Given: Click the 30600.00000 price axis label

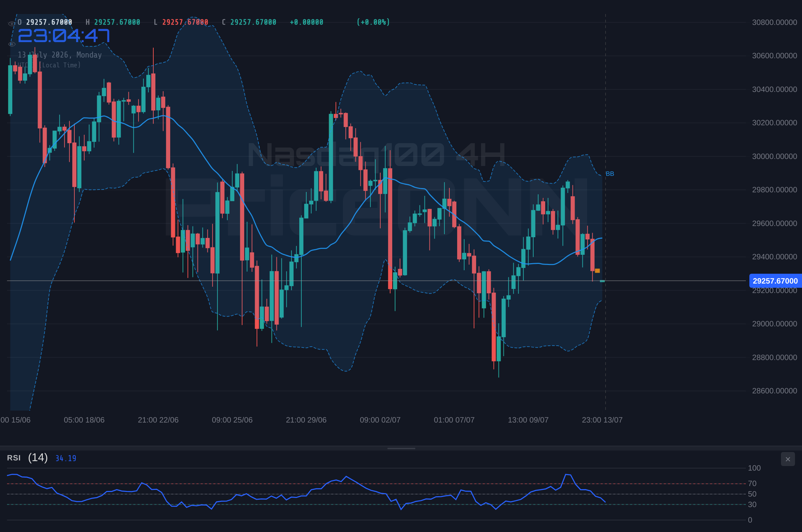Looking at the screenshot, I should pos(775,56).
